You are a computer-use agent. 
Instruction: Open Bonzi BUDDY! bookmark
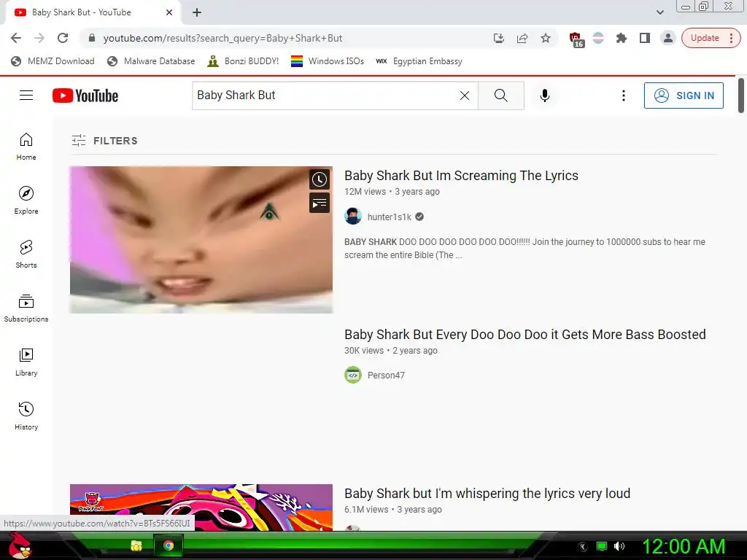243,61
